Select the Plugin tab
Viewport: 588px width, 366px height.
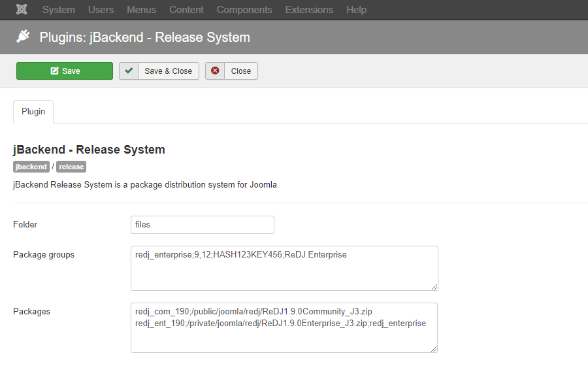(x=33, y=111)
